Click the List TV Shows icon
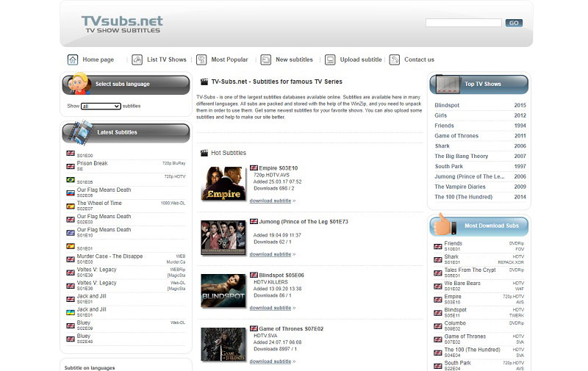Viewport: 588px width, 371px height. [137, 60]
